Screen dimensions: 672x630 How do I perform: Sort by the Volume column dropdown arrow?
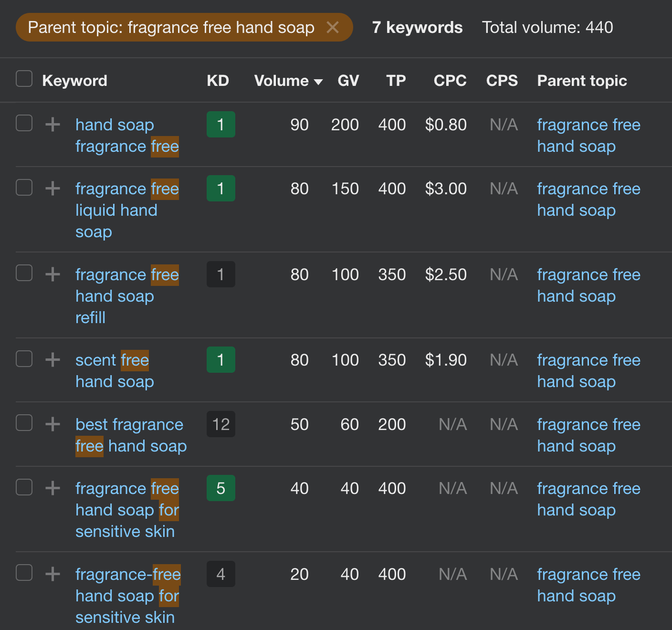pyautogui.click(x=318, y=82)
